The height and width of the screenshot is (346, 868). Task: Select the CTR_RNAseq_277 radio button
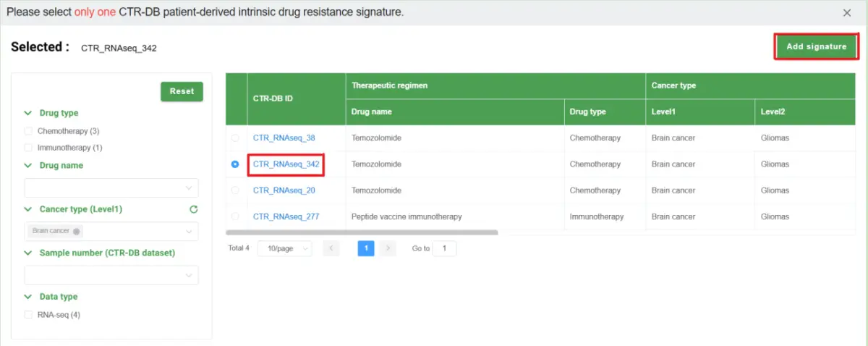coord(235,216)
